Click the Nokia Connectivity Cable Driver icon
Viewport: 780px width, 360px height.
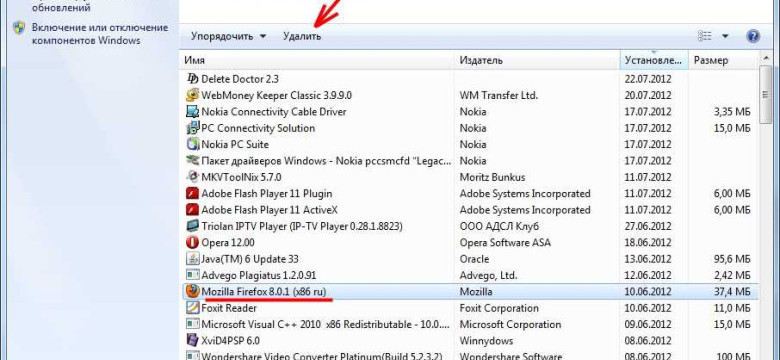click(192, 111)
